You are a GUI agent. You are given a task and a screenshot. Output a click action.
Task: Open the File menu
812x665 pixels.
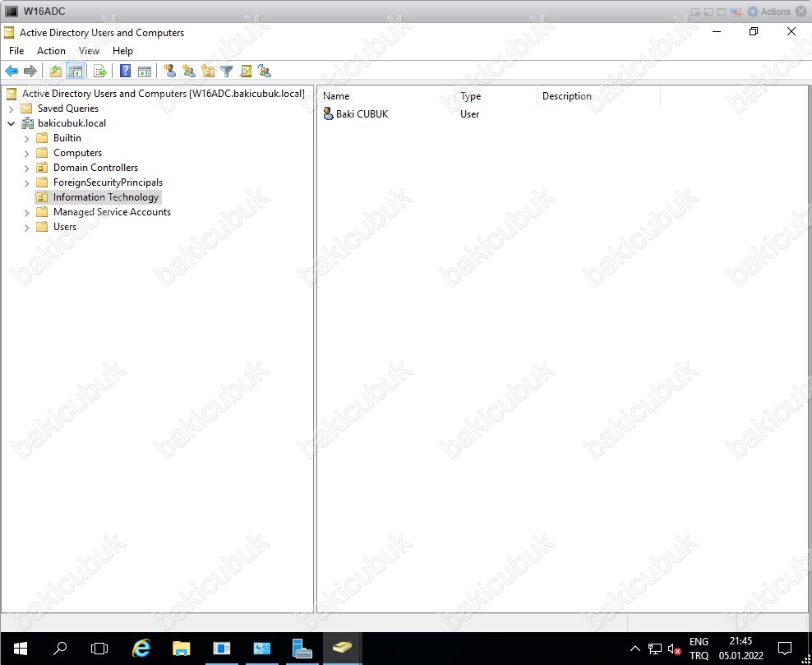coord(16,51)
